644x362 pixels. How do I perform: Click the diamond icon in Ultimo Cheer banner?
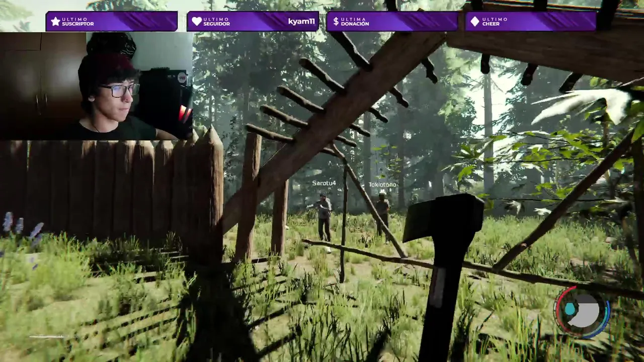click(x=474, y=21)
